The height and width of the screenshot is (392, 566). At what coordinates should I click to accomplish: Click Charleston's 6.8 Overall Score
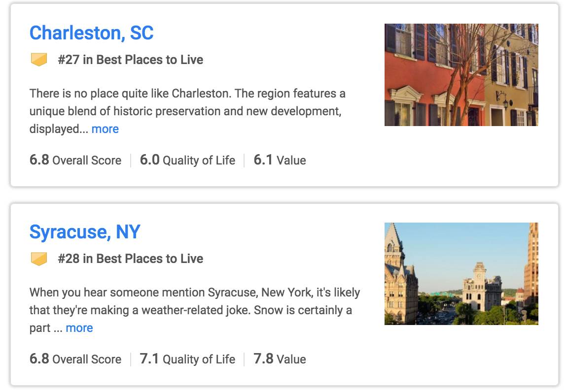(75, 160)
